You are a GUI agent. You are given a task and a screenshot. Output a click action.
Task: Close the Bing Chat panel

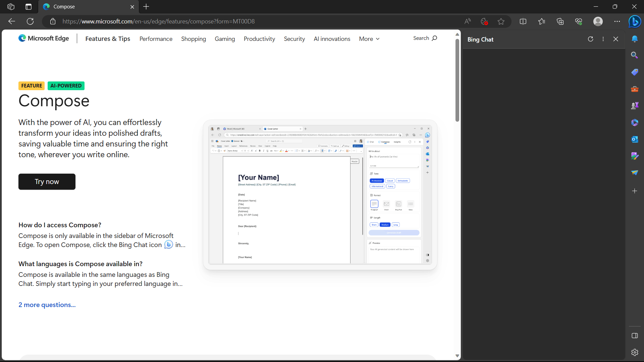coord(616,39)
